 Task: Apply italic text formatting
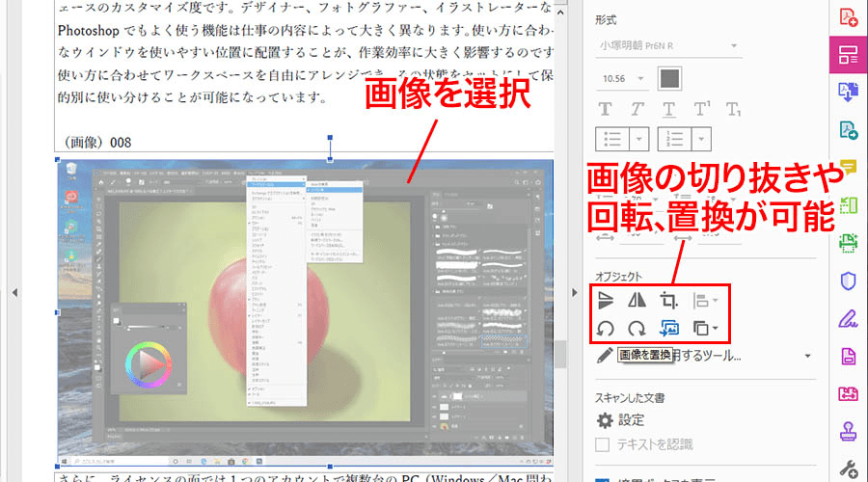(637, 109)
